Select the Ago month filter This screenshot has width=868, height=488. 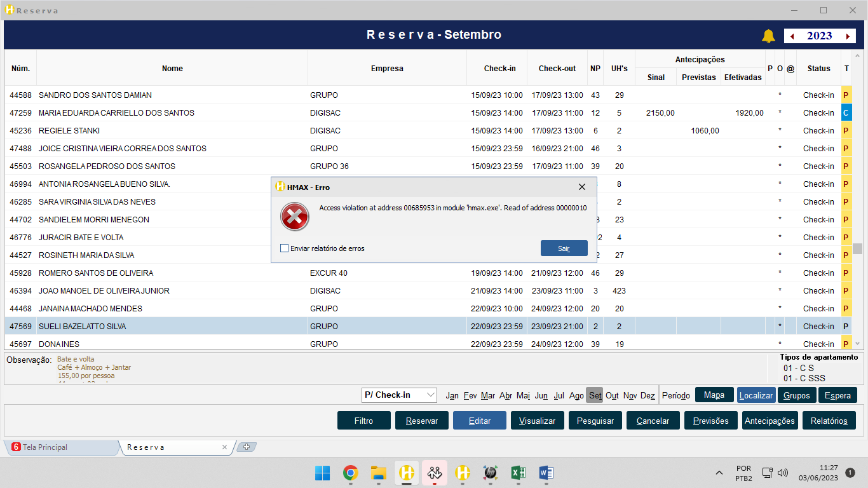[x=576, y=395]
